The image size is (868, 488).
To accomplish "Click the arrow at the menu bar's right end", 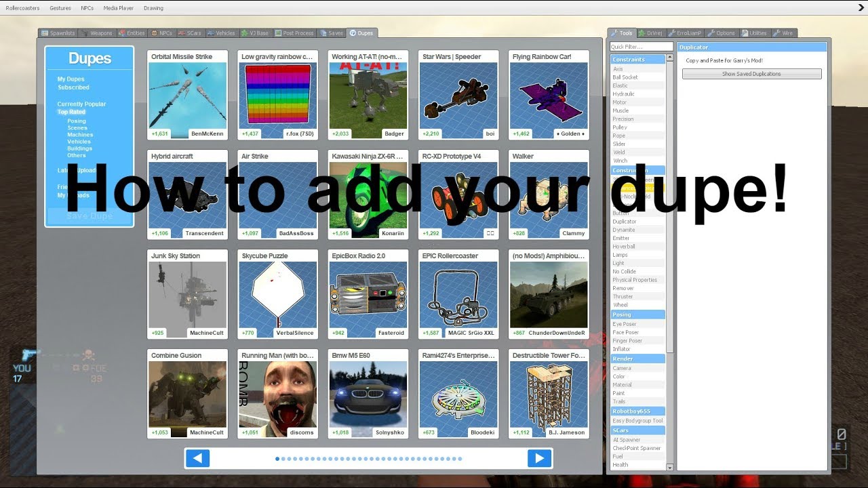I will coord(860,7).
